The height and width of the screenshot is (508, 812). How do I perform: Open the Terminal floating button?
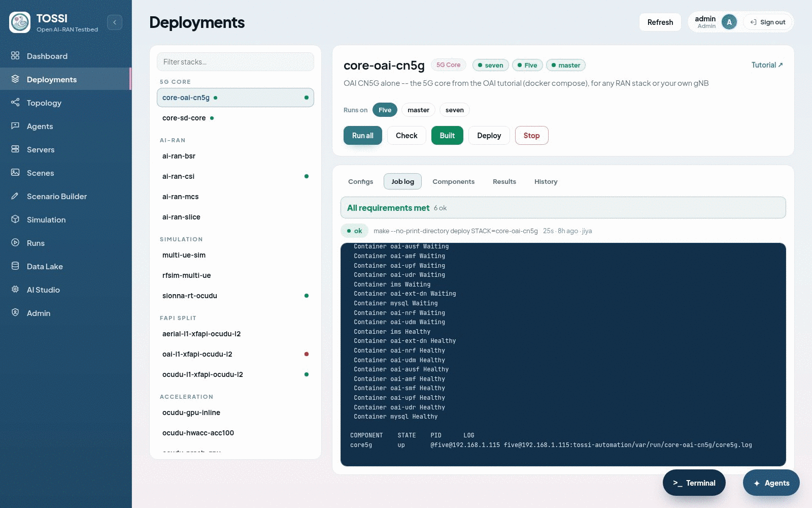pyautogui.click(x=694, y=483)
